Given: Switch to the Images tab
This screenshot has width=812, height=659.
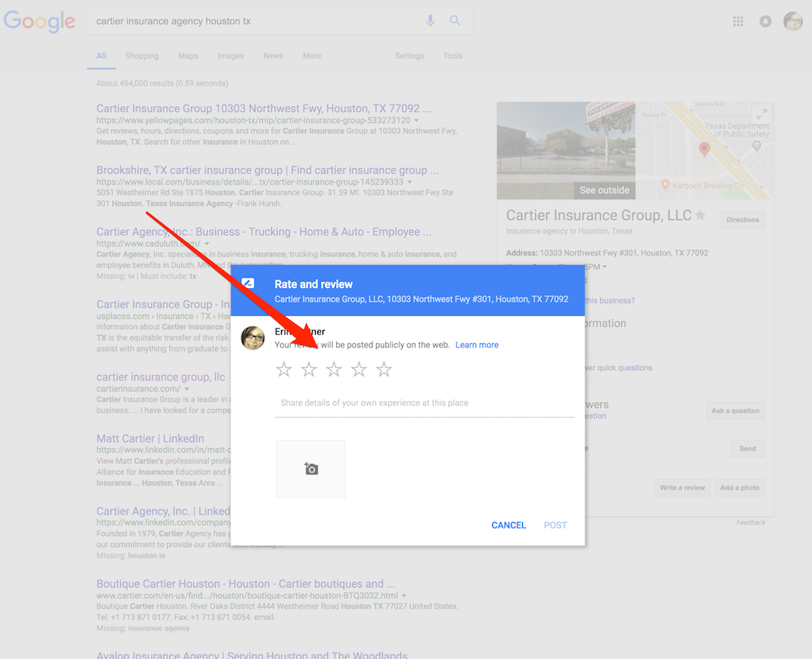Looking at the screenshot, I should (231, 56).
